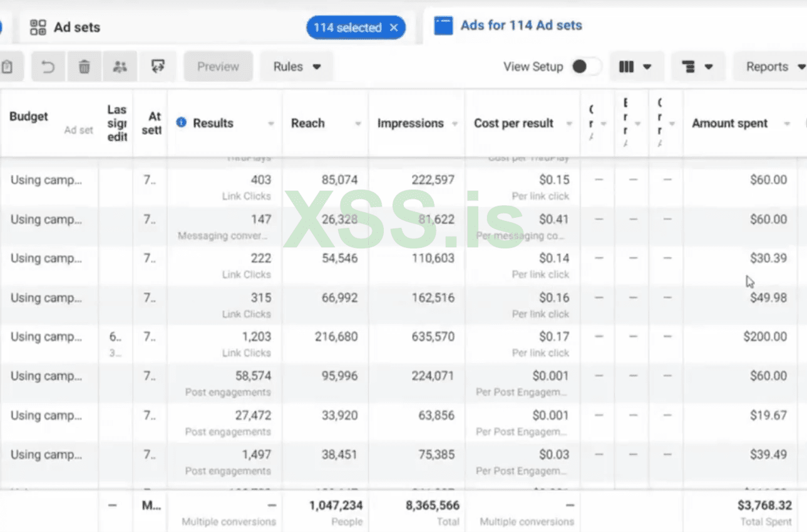Screen dimensions: 807x532
Task: Click the export share icon
Action: [x=157, y=67]
